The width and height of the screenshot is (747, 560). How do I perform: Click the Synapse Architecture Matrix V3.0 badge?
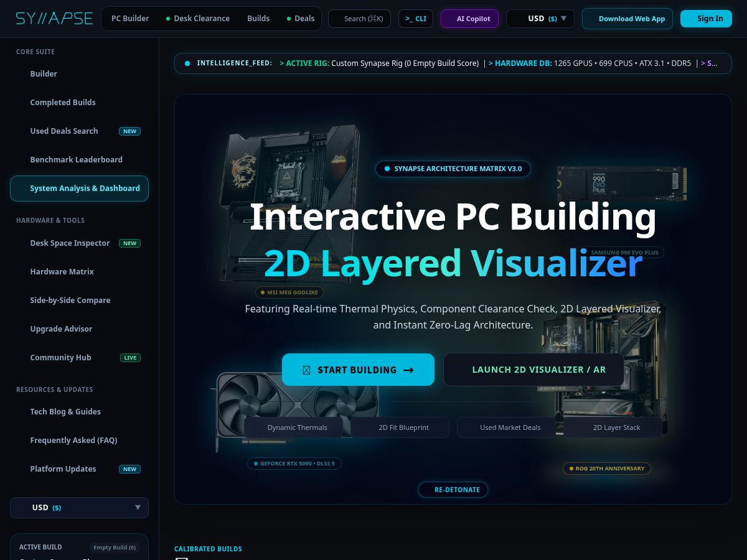(x=453, y=169)
